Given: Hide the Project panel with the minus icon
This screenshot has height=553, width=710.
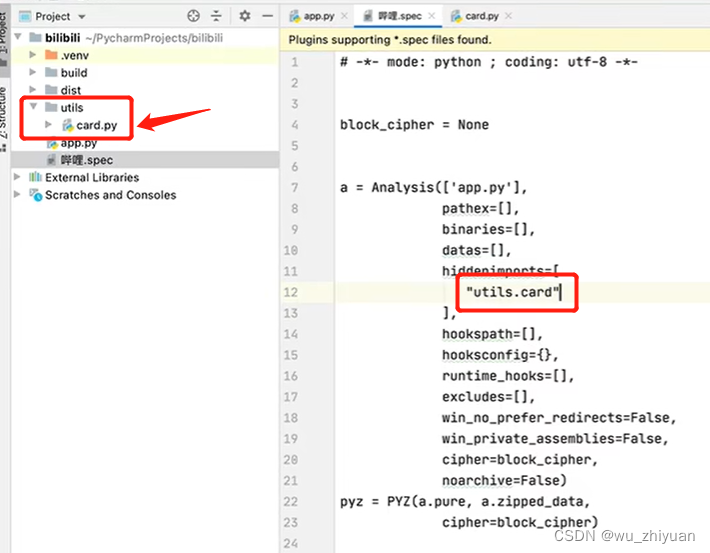Looking at the screenshot, I should [268, 16].
